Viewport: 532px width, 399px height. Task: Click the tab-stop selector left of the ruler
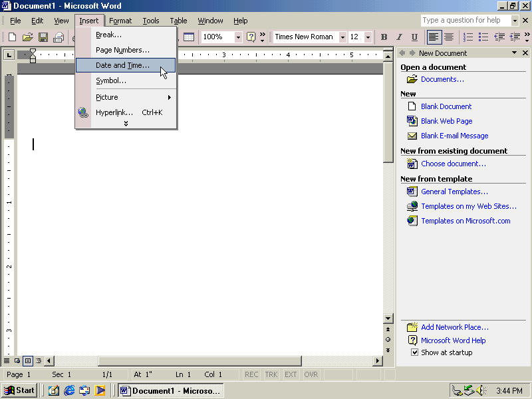click(x=9, y=55)
